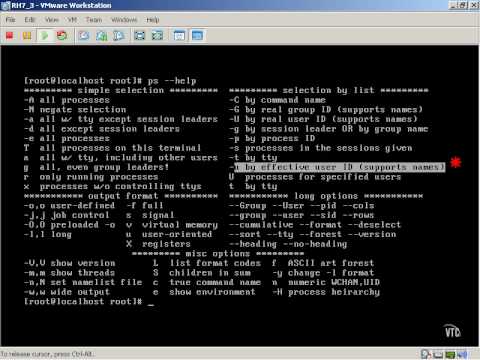The width and height of the screenshot is (480, 360).
Task: Click the 'misc options' section heading
Action: [218, 254]
